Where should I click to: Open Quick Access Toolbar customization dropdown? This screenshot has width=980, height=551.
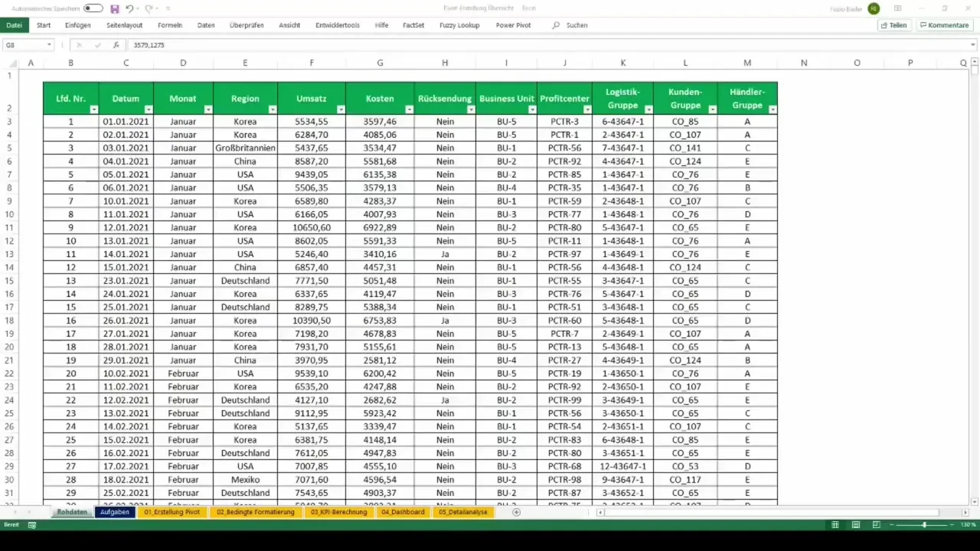(x=168, y=8)
